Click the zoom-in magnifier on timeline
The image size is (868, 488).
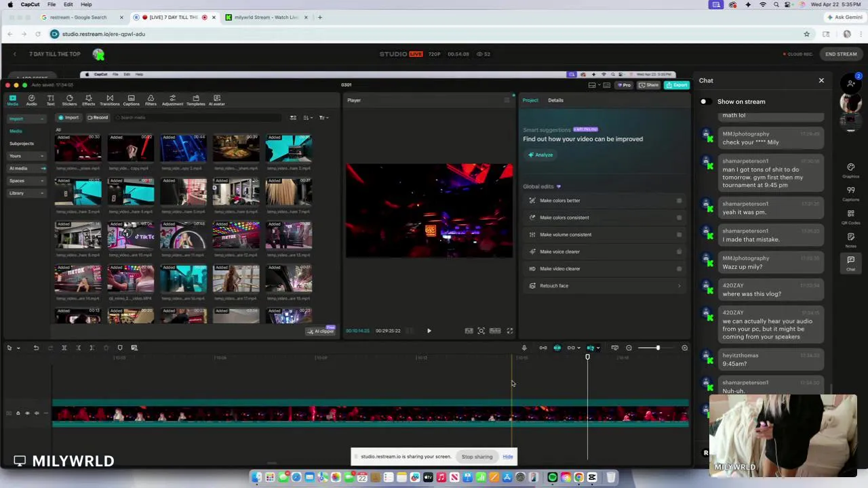click(x=684, y=348)
